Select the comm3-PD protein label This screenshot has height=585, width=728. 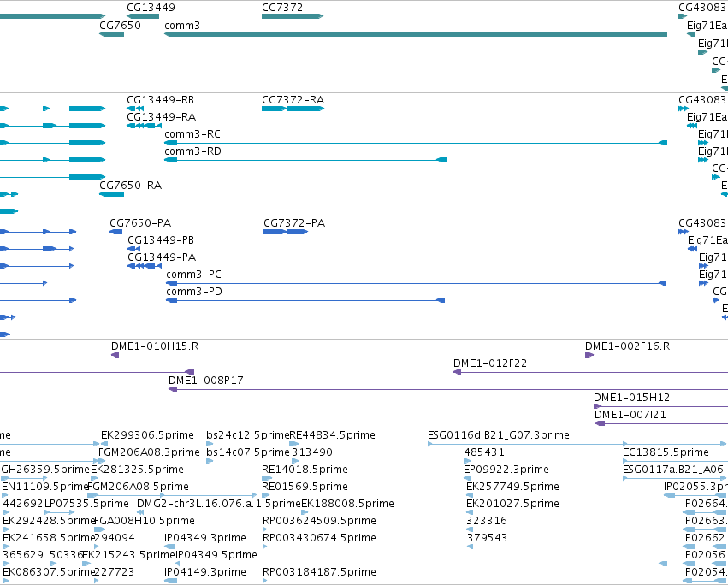point(194,291)
